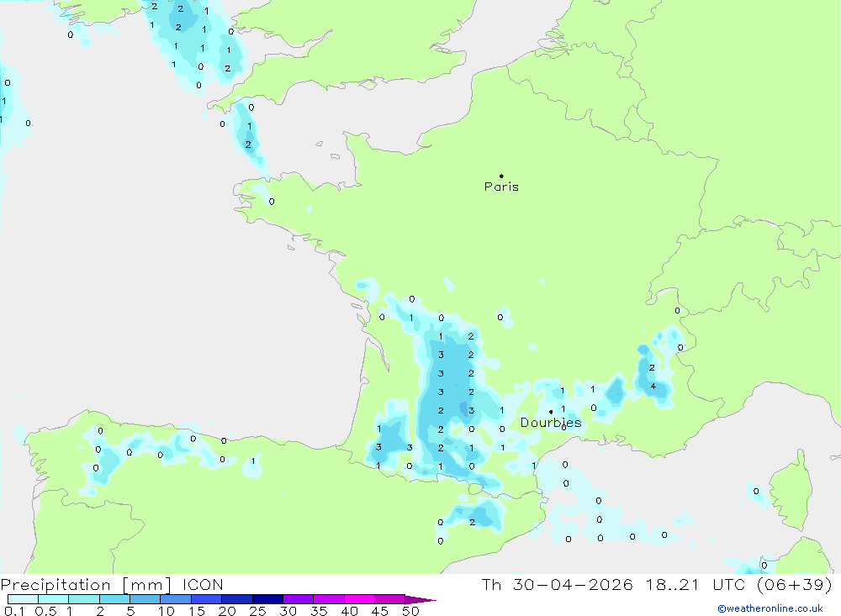The image size is (841, 616).
Task: Select the legend swatch between 2 and 5
Action: pyautogui.click(x=114, y=599)
